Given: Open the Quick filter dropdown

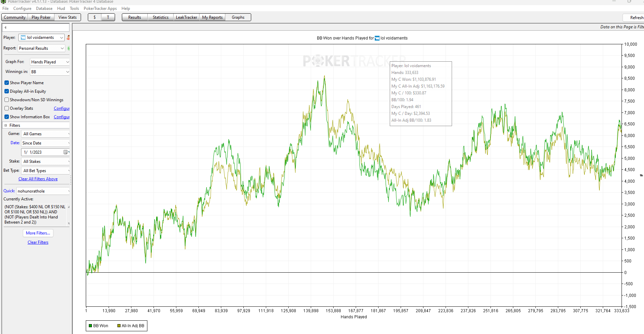Looking at the screenshot, I should click(43, 191).
